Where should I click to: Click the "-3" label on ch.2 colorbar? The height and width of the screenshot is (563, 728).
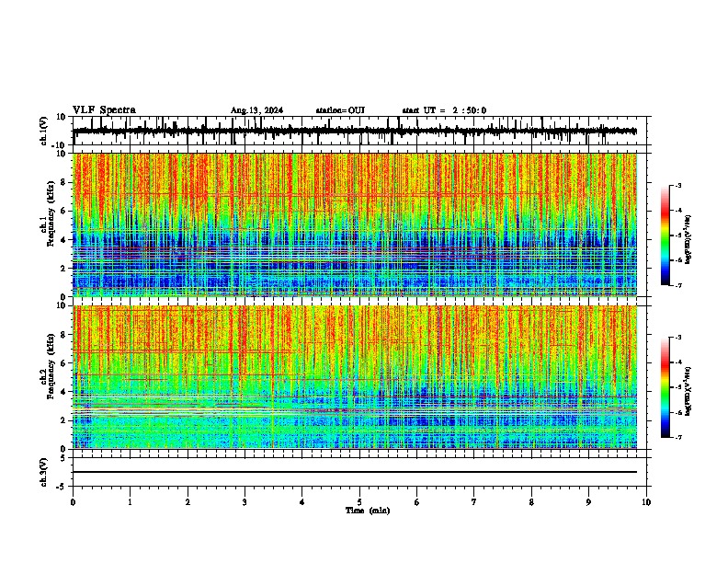[678, 338]
